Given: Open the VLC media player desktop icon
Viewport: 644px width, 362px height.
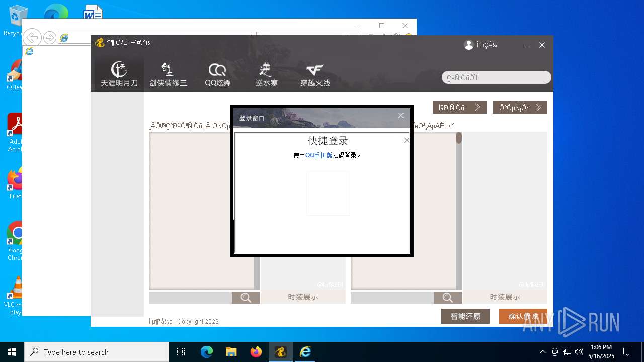Looking at the screenshot, I should [15, 295].
